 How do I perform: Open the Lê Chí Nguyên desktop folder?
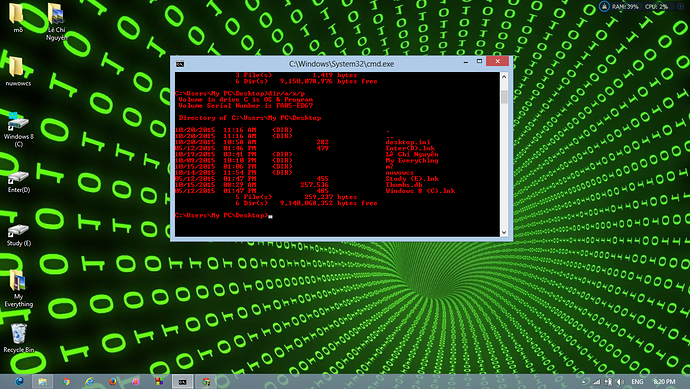point(56,21)
